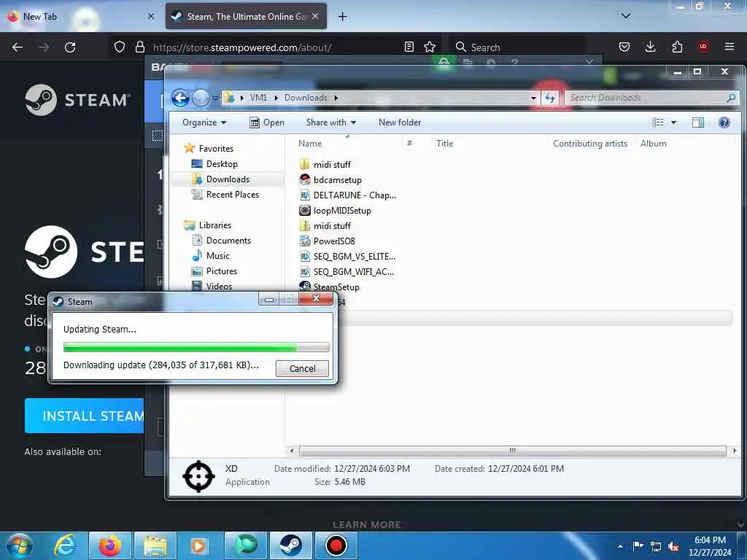Viewport: 747px width, 560px height.
Task: Open Firefox tracking protection shield
Action: click(120, 47)
